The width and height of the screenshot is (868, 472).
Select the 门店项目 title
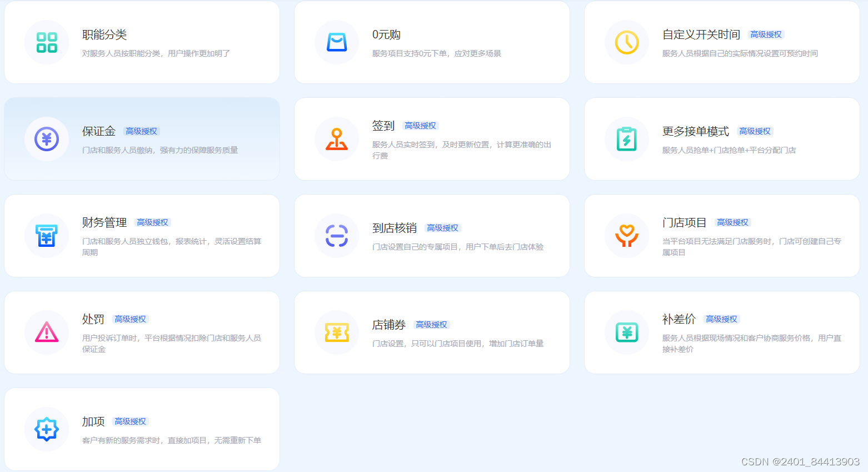pos(685,222)
